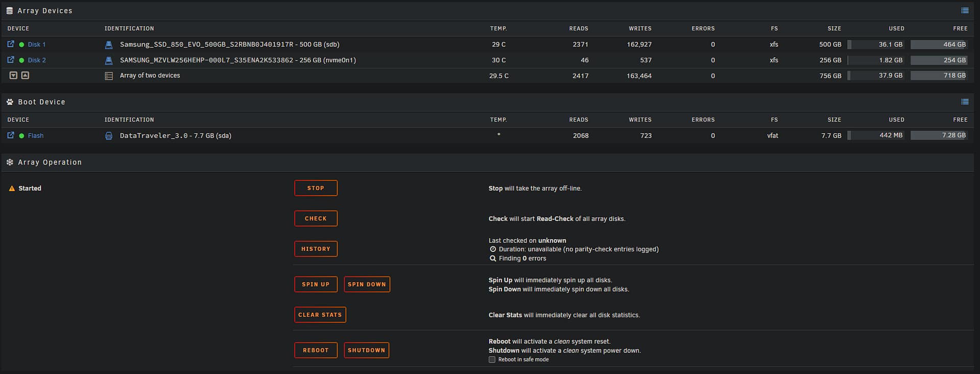
Task: Open the Disk 1 settings link
Action: [x=37, y=45]
